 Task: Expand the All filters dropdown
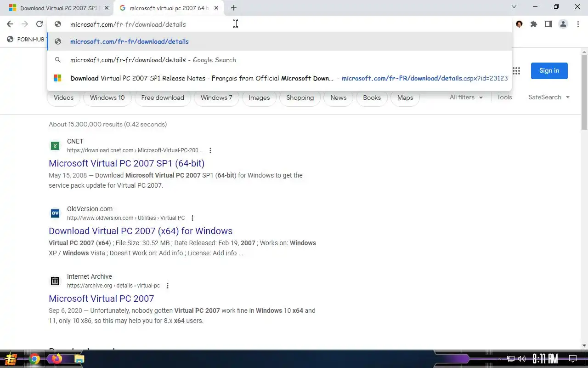(x=466, y=98)
